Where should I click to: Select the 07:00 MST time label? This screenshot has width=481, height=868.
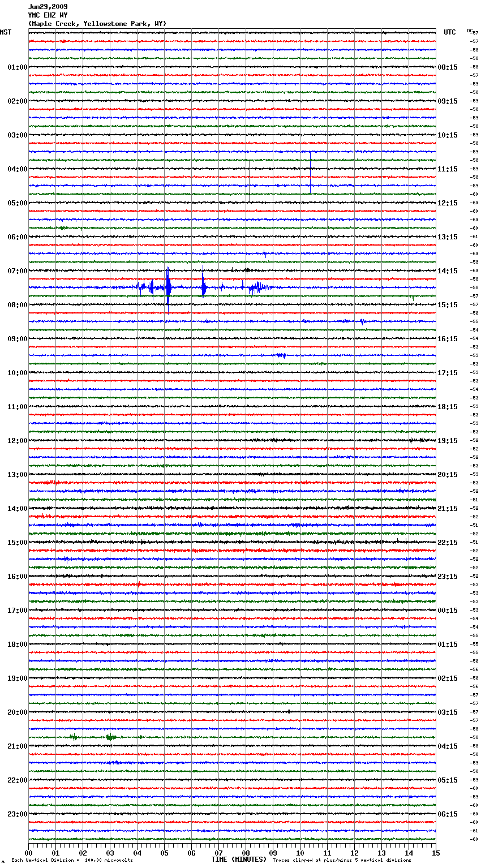(x=18, y=271)
